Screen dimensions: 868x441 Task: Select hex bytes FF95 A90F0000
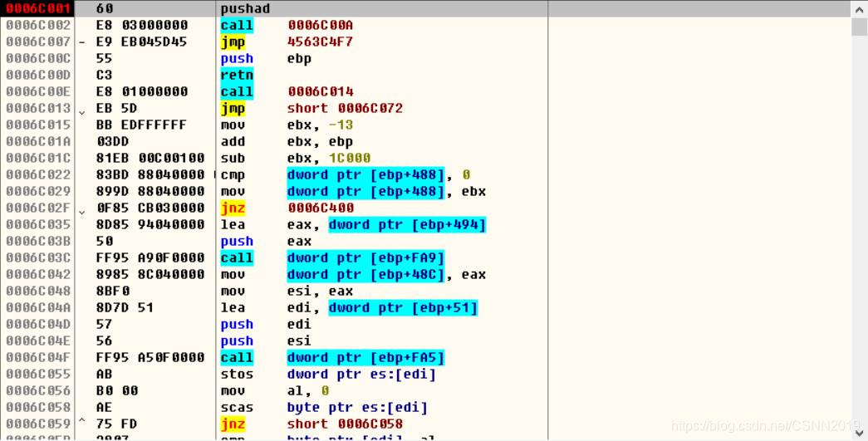150,257
